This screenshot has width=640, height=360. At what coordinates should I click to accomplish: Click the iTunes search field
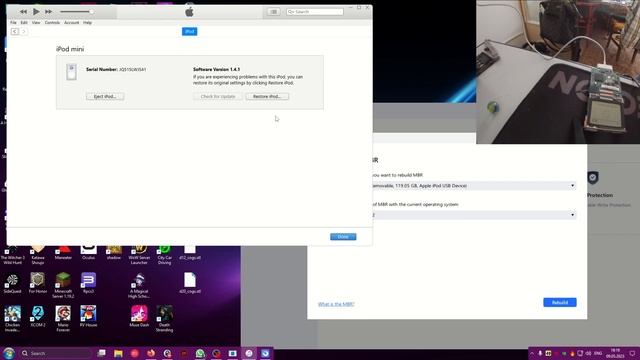[315, 12]
